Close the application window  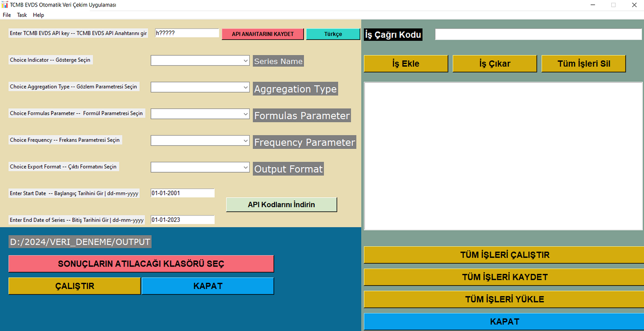point(634,5)
